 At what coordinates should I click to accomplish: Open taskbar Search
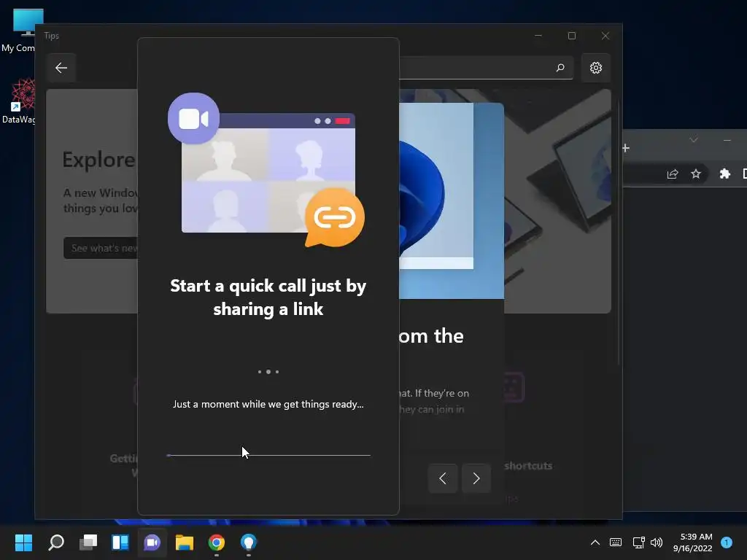tap(55, 542)
